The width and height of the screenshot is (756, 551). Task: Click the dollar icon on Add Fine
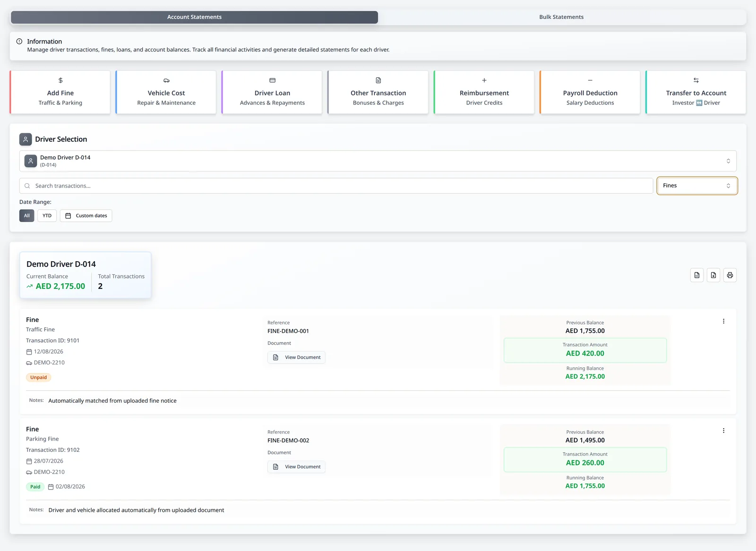tap(60, 80)
